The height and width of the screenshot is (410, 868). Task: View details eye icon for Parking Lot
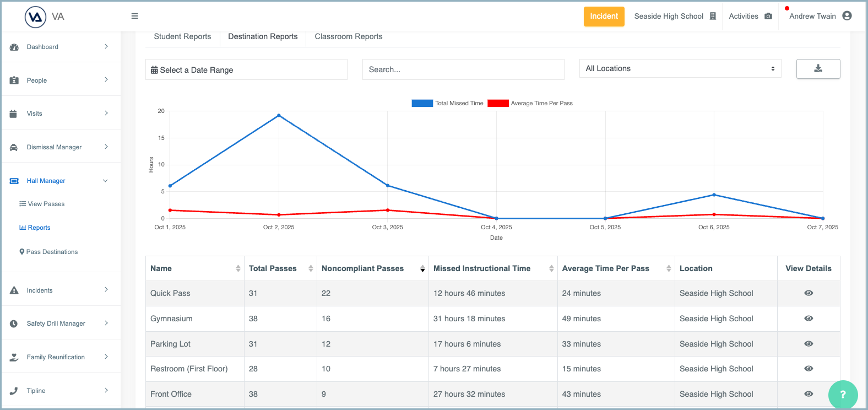tap(809, 344)
